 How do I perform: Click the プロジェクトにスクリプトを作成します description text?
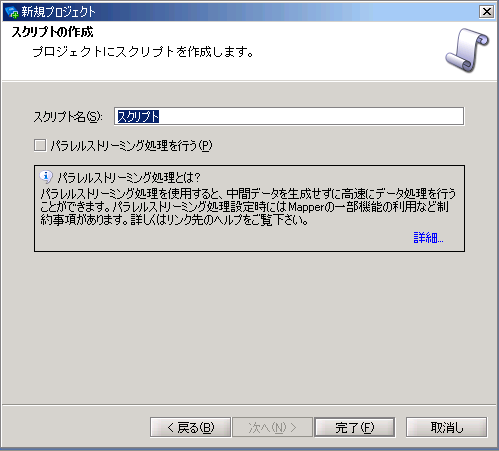(143, 52)
